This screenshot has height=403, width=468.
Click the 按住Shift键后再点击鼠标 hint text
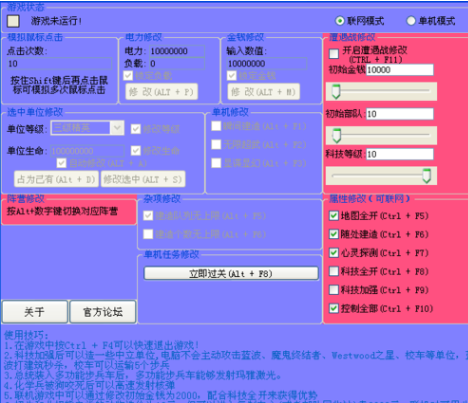click(59, 85)
